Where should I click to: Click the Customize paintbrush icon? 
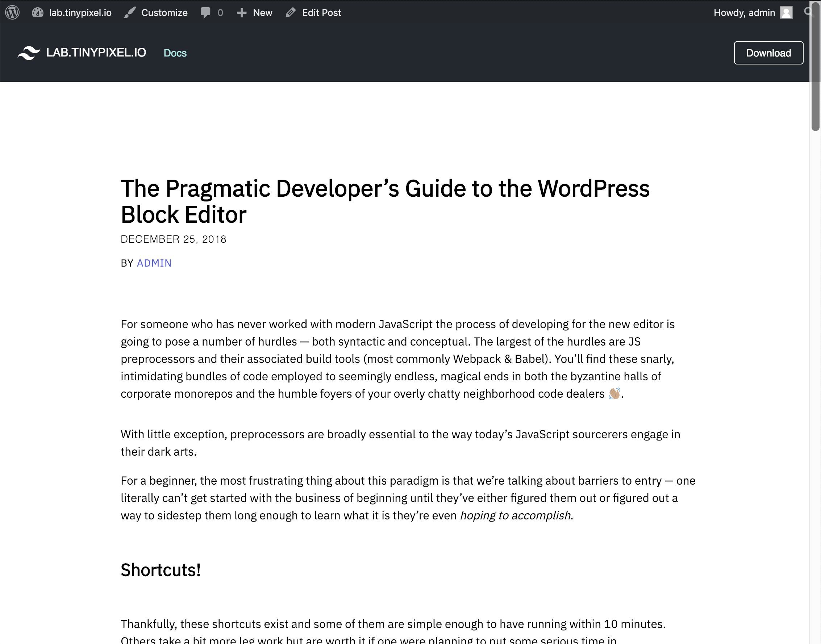pos(130,12)
